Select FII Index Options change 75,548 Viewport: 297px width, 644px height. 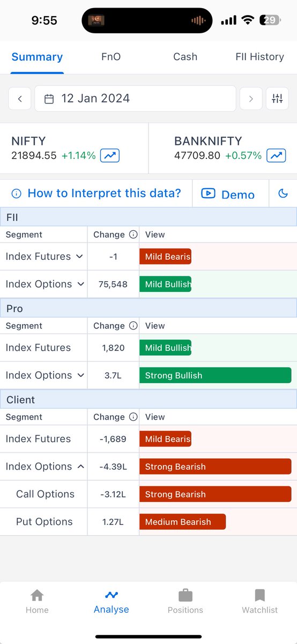[x=113, y=284]
